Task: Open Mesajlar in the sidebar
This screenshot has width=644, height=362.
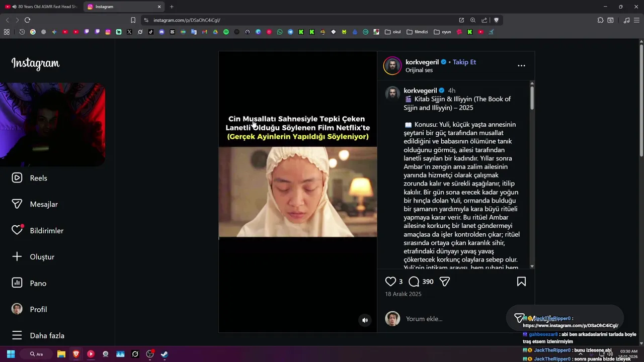Action: coord(35,204)
